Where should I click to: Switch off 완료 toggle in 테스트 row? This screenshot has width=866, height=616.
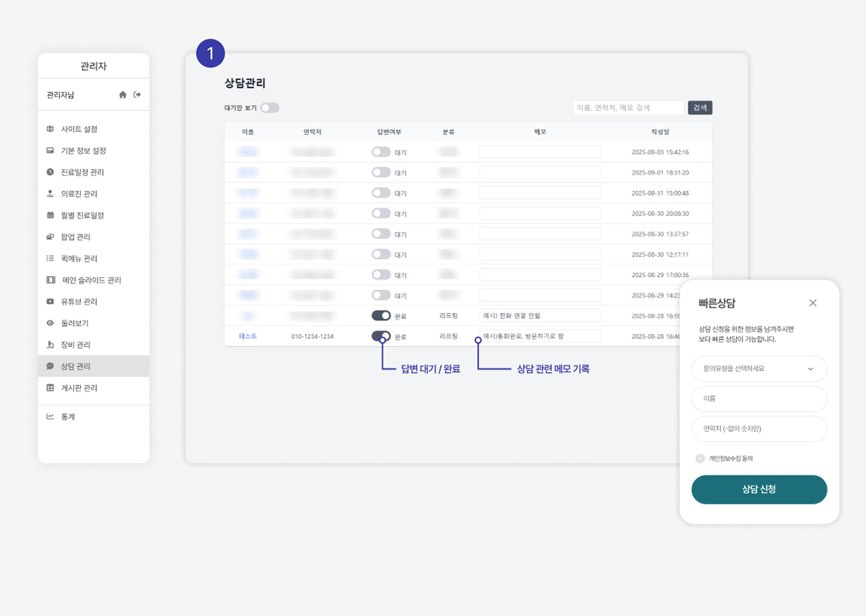coord(381,336)
